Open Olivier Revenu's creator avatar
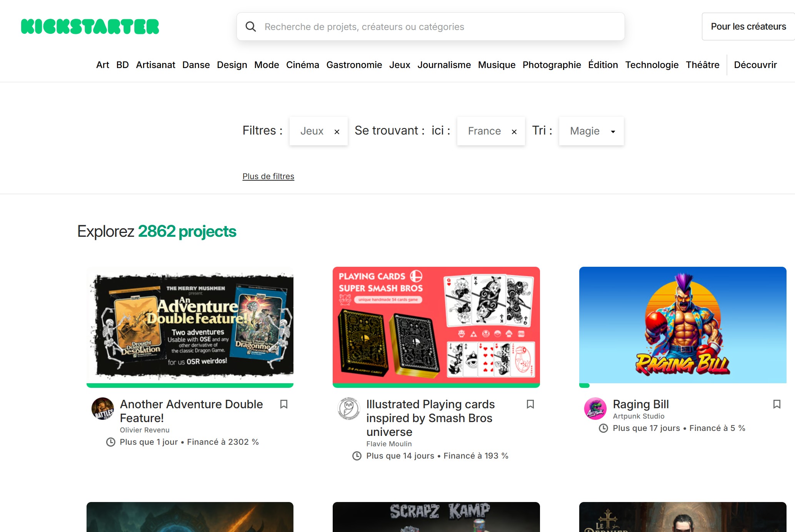 coord(103,408)
